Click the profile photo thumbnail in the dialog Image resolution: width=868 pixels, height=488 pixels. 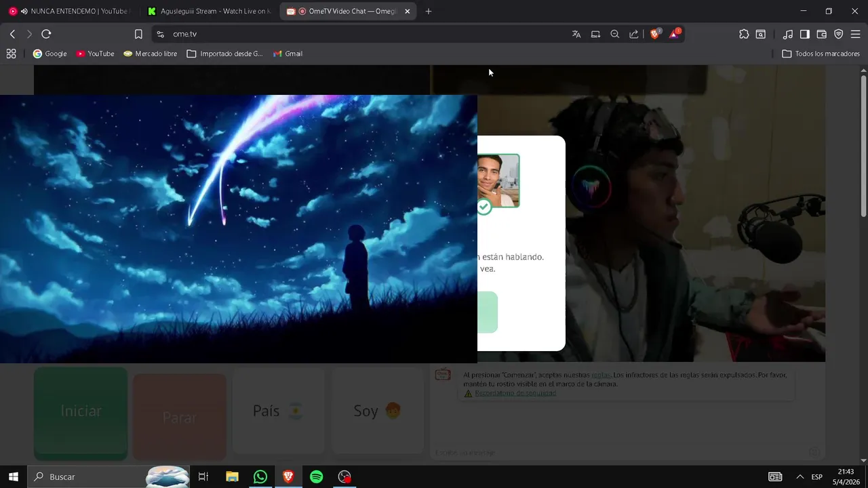click(498, 180)
